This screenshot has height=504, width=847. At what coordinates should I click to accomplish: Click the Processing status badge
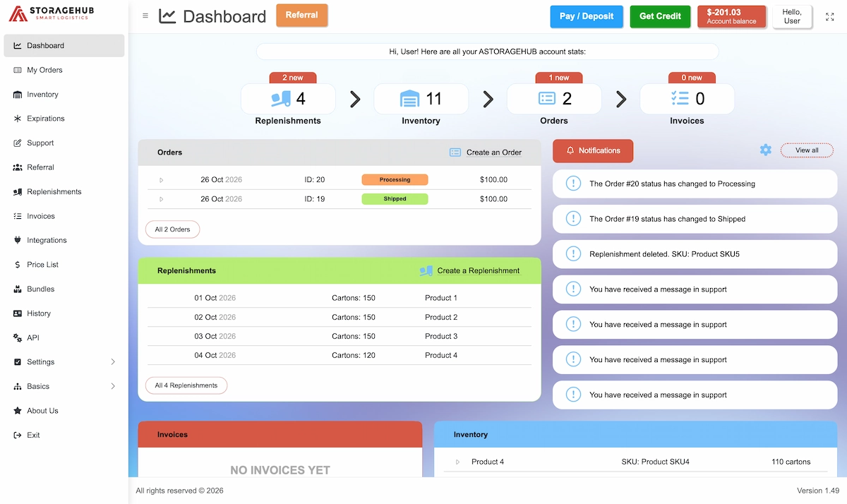[395, 180]
